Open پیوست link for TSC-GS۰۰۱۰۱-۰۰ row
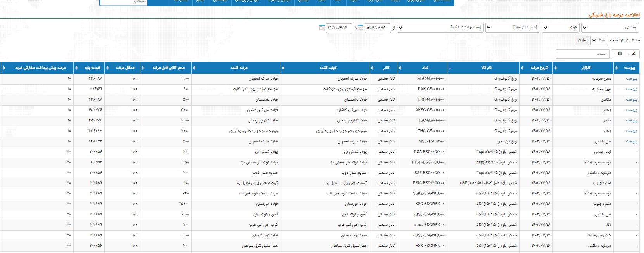This screenshot has width=644, height=253. coord(631,121)
